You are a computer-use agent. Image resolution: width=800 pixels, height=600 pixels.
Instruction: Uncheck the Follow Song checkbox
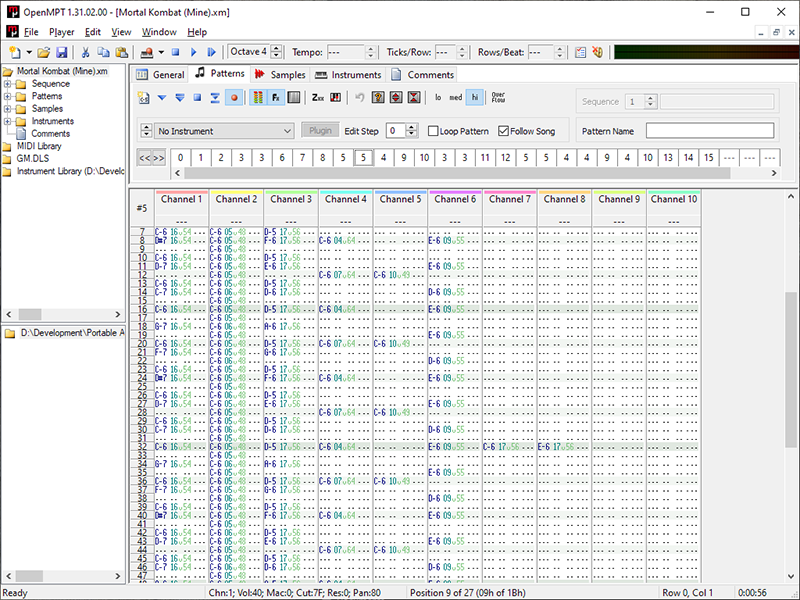click(503, 131)
